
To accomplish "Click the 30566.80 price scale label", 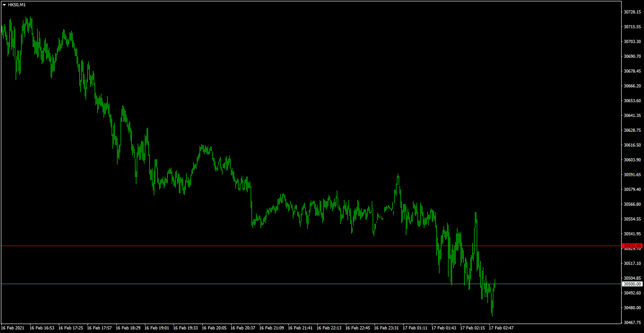I will point(632,204).
